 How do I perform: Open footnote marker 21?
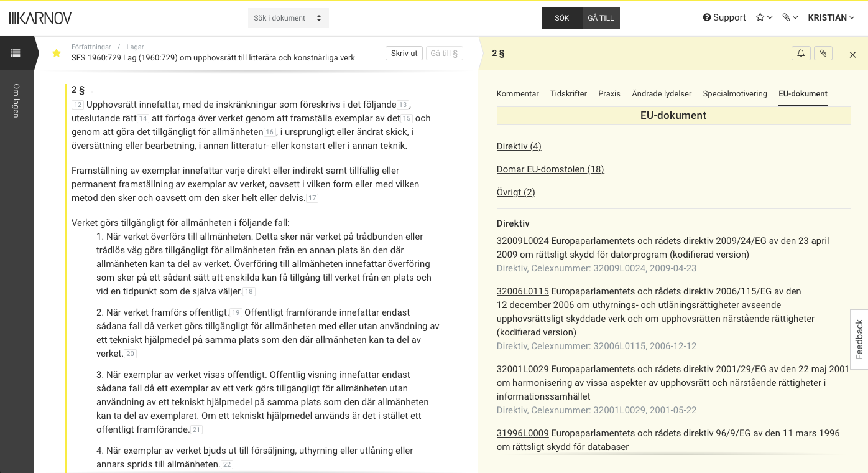coord(196,429)
